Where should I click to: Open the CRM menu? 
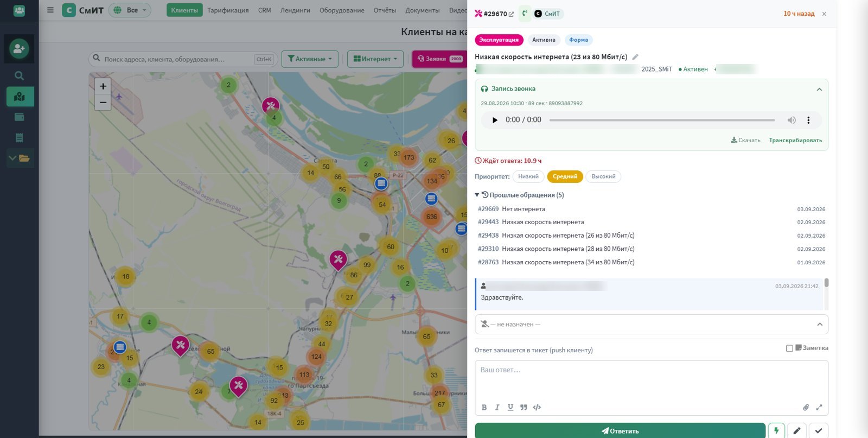[x=265, y=10]
